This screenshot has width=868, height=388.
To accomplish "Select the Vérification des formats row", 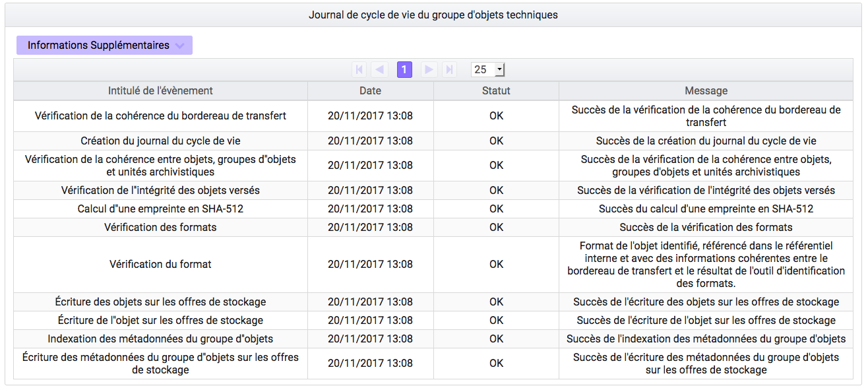I will [433, 227].
